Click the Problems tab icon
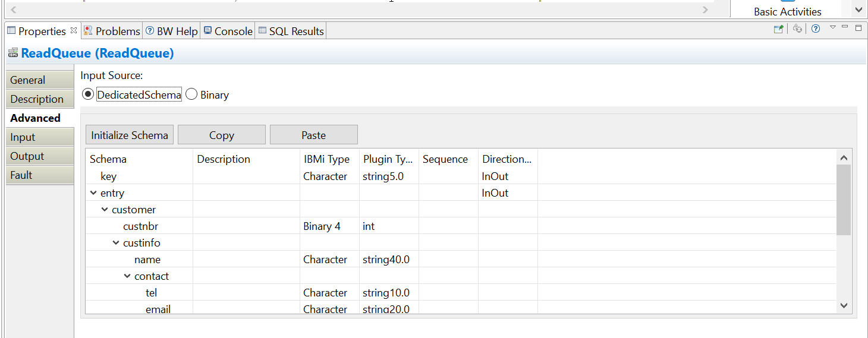868x338 pixels. click(x=88, y=31)
